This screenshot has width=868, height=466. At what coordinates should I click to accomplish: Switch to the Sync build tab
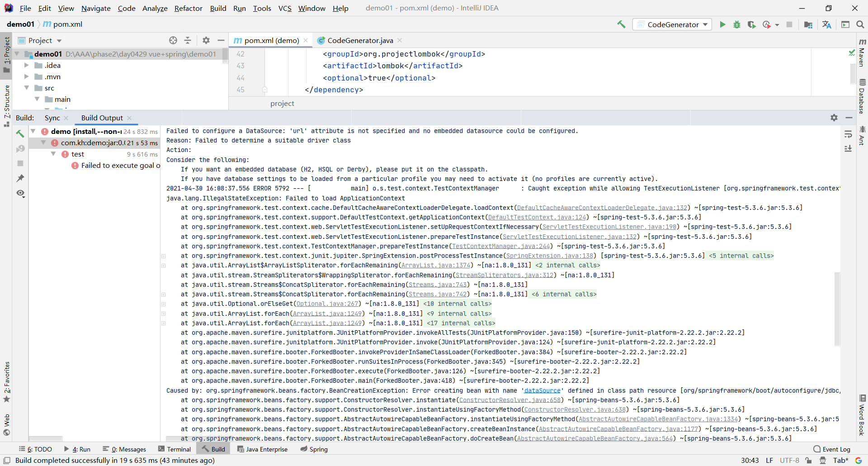click(52, 118)
